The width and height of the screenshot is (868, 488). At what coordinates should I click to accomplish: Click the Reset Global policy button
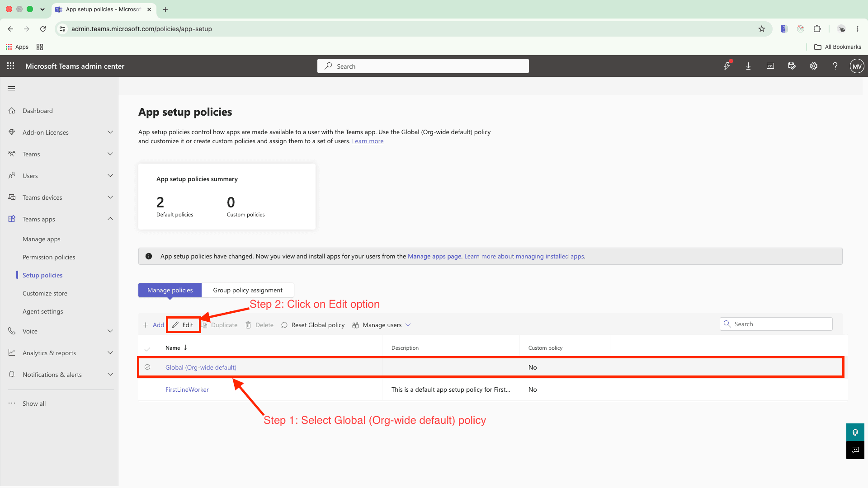tap(313, 325)
